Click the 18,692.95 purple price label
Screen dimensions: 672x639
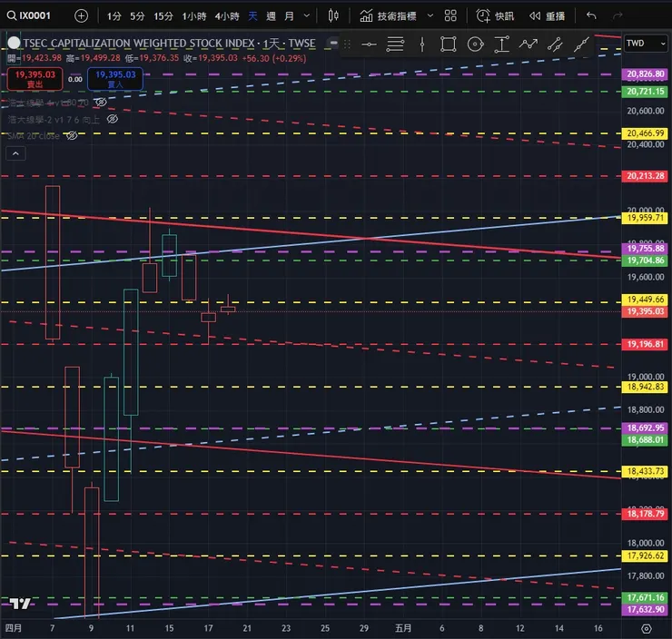coord(645,428)
